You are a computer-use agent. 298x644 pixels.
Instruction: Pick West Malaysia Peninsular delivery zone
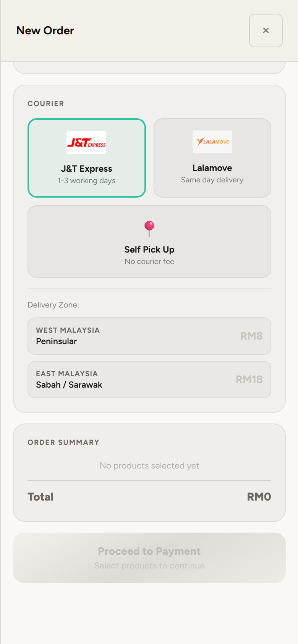click(x=149, y=336)
